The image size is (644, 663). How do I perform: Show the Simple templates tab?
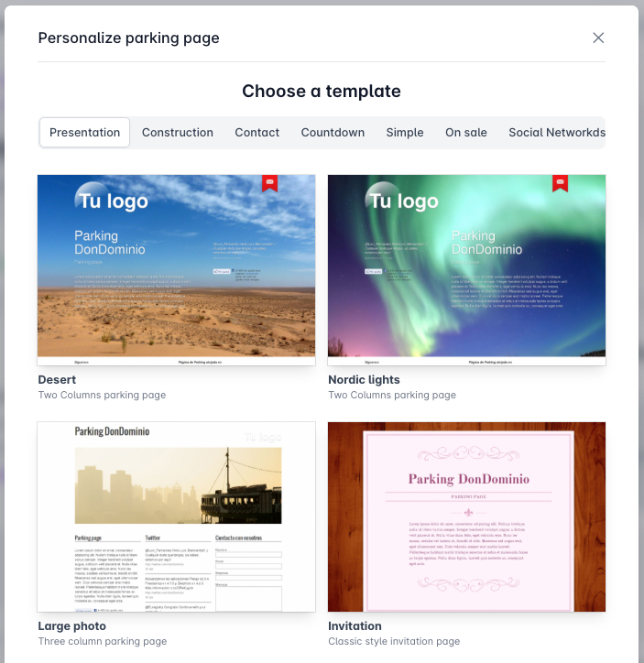click(x=405, y=133)
